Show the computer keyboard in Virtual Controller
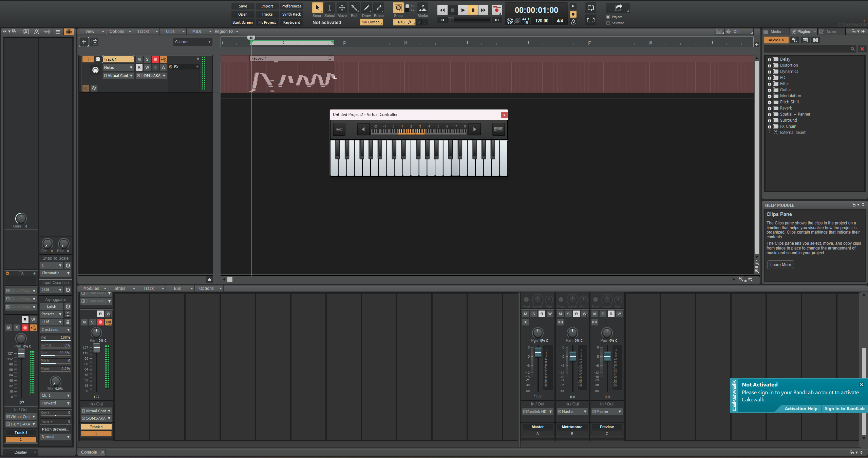The width and height of the screenshot is (868, 458). (x=498, y=129)
